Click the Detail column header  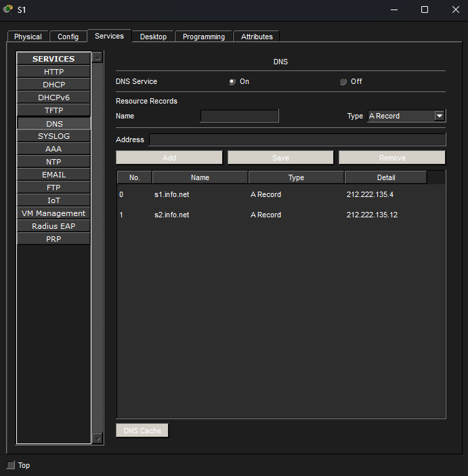coord(386,177)
